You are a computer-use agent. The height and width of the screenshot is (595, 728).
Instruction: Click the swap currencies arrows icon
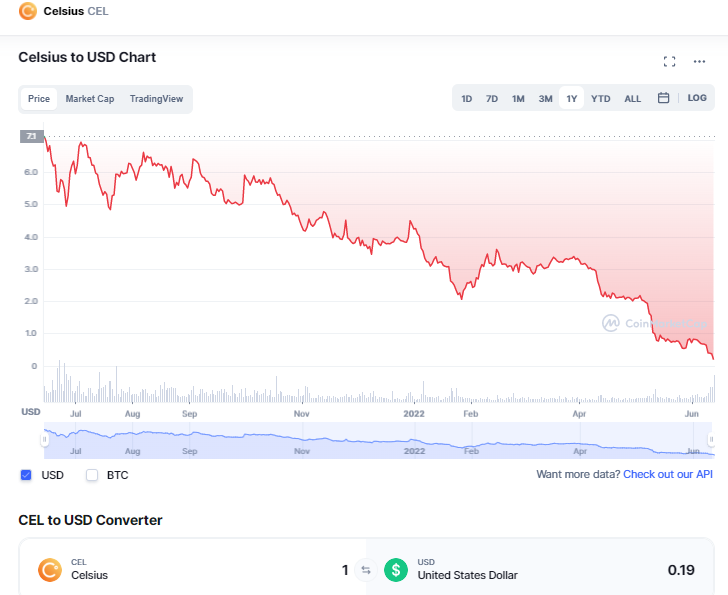366,570
